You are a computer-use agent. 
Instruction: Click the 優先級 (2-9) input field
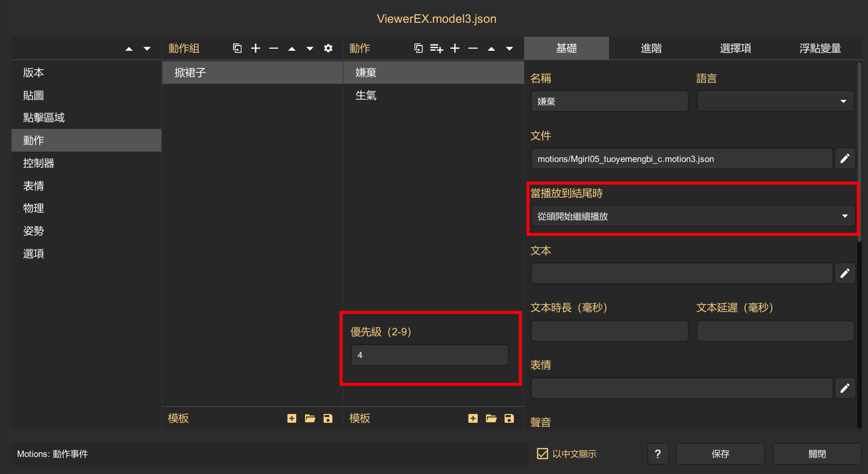tap(429, 355)
